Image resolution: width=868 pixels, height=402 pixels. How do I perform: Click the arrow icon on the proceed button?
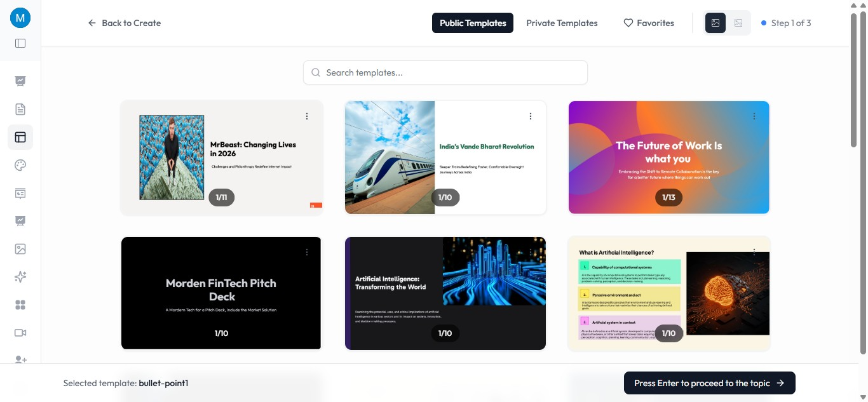[x=780, y=383]
